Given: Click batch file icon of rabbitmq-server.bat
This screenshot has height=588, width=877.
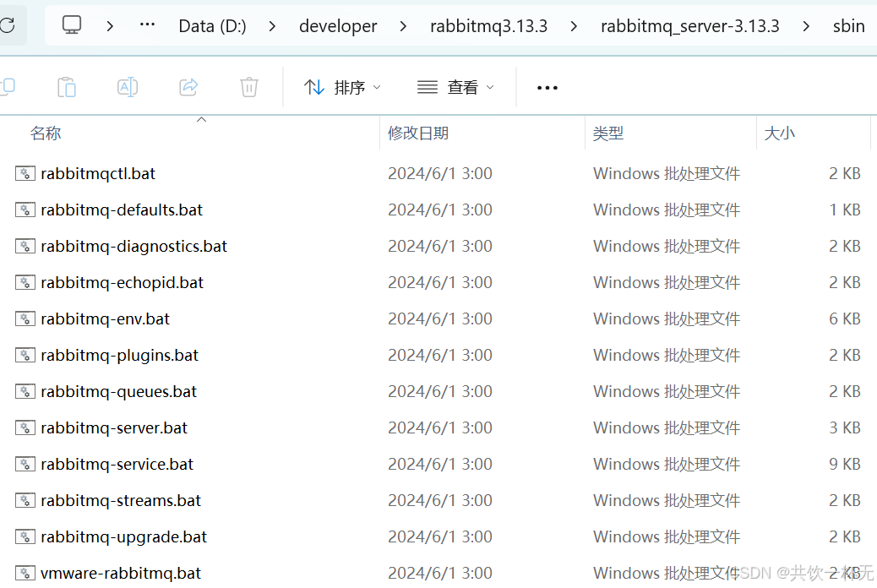Looking at the screenshot, I should click(25, 428).
